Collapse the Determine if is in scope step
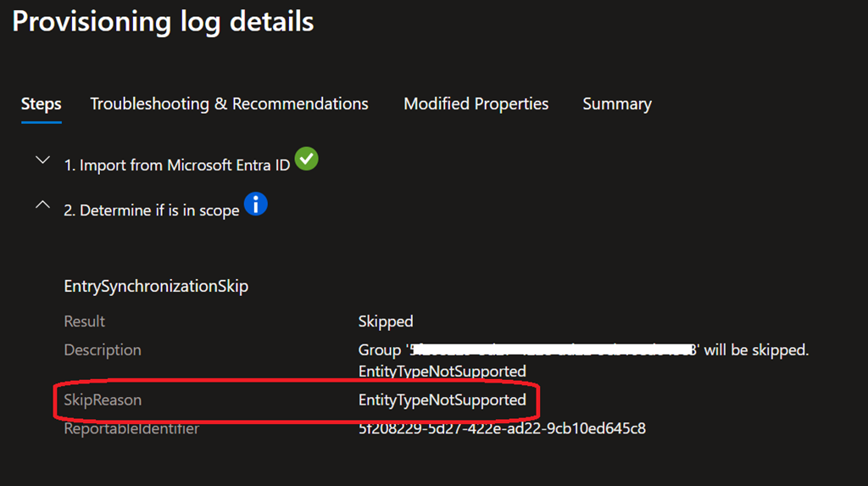868x486 pixels. coord(42,206)
